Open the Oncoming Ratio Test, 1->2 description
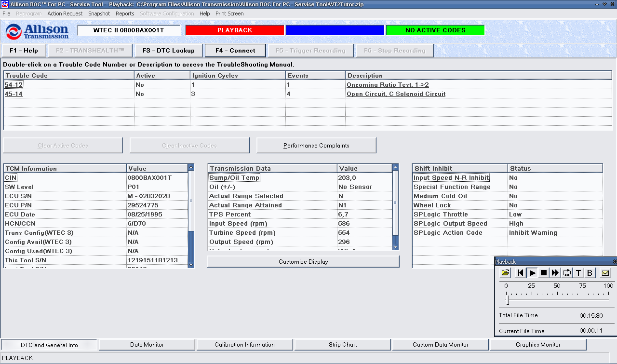 coord(388,85)
